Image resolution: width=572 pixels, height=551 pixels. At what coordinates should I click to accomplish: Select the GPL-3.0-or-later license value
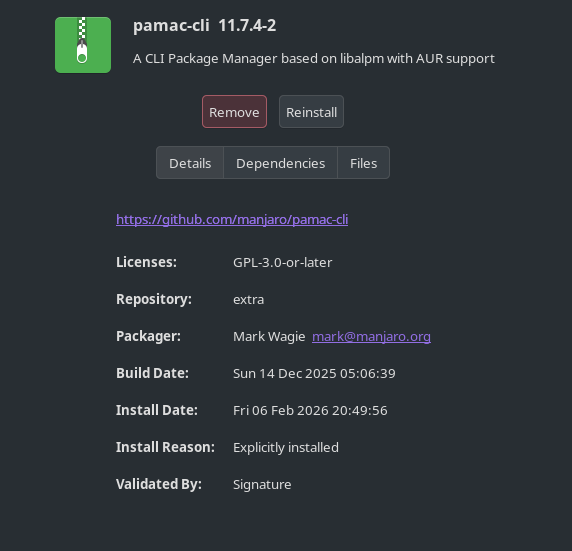point(282,262)
